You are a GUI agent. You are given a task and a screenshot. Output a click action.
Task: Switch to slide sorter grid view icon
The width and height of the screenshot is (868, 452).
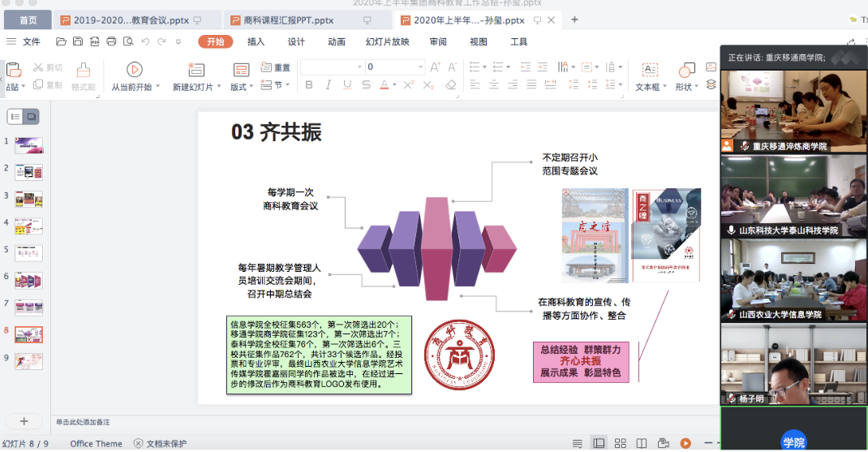pyautogui.click(x=620, y=443)
